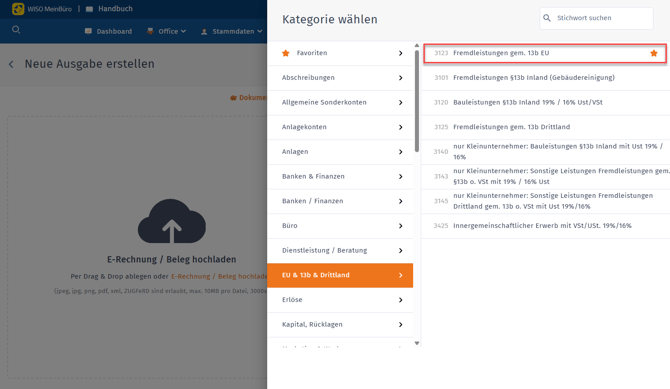Select the Favoriten star category
670x389 pixels.
click(340, 53)
